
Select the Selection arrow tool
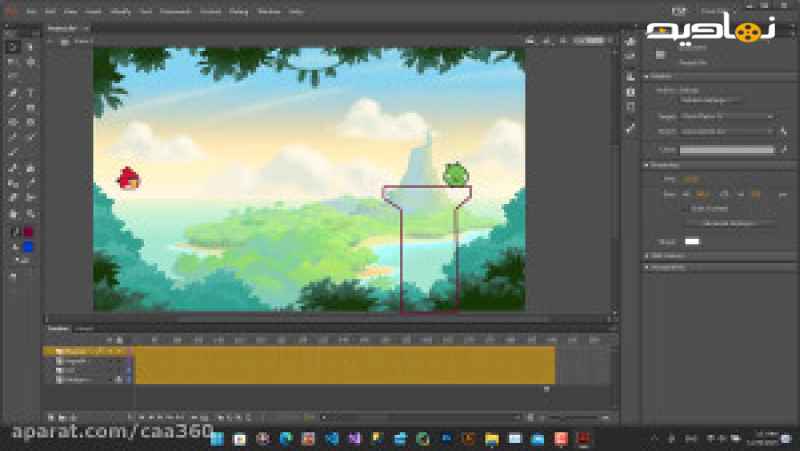pos(13,47)
